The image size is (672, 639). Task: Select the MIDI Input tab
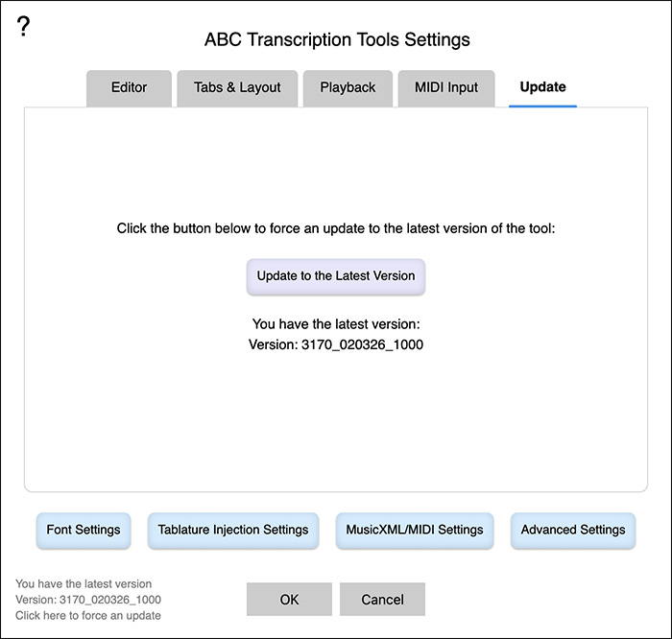point(445,87)
